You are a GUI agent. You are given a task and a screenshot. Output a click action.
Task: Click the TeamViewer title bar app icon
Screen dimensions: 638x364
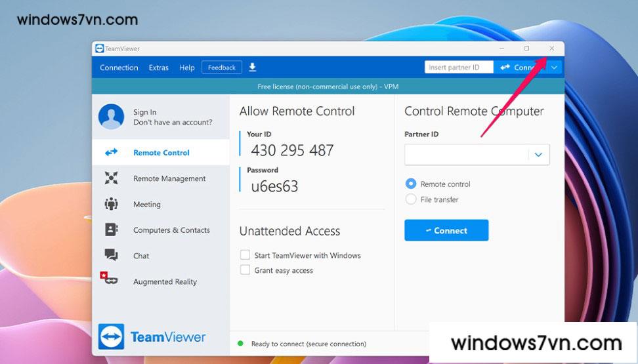100,49
